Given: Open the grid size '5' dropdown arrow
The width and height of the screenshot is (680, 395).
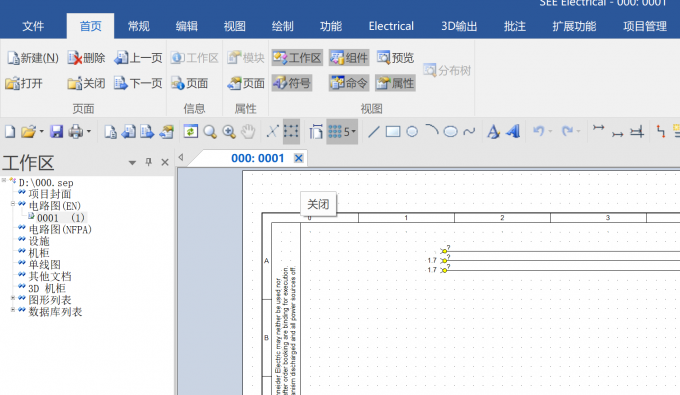Looking at the screenshot, I should 353,131.
